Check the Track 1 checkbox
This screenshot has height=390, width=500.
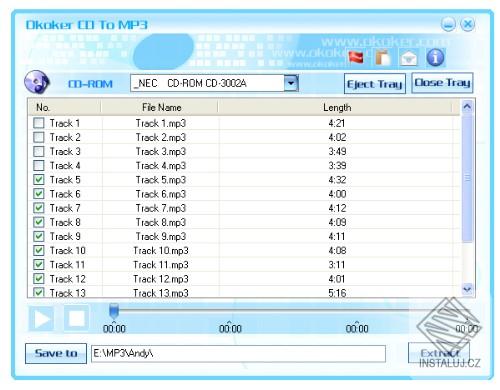[x=39, y=123]
